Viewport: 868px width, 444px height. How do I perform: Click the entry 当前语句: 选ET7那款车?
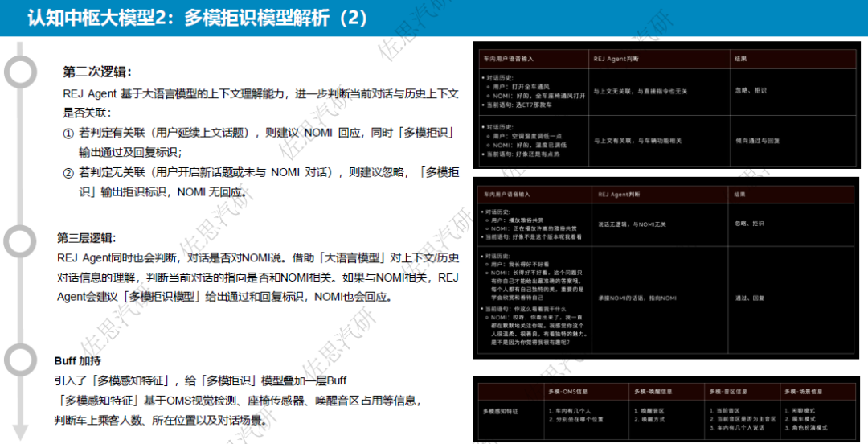(518, 105)
